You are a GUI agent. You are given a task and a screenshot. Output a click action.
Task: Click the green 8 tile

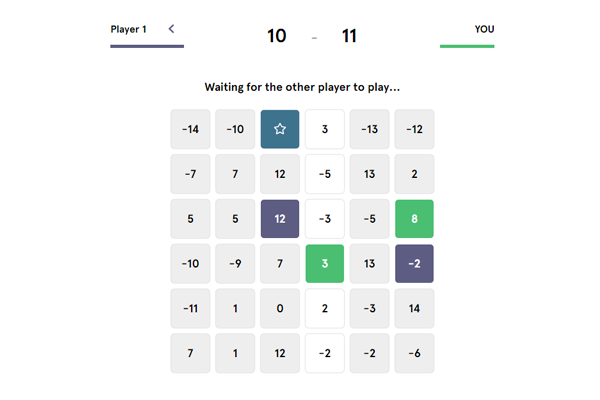(414, 219)
